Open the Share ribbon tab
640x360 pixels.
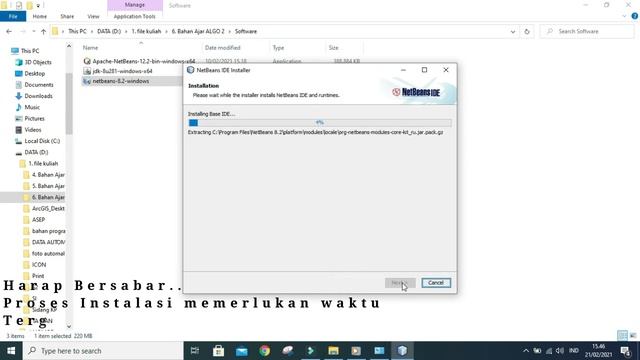pos(67,16)
